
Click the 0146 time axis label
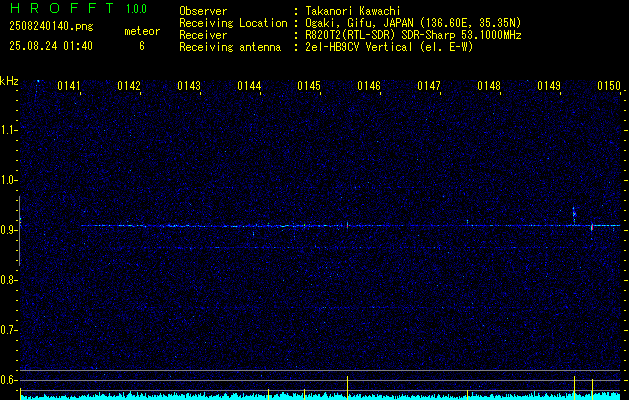(x=369, y=86)
